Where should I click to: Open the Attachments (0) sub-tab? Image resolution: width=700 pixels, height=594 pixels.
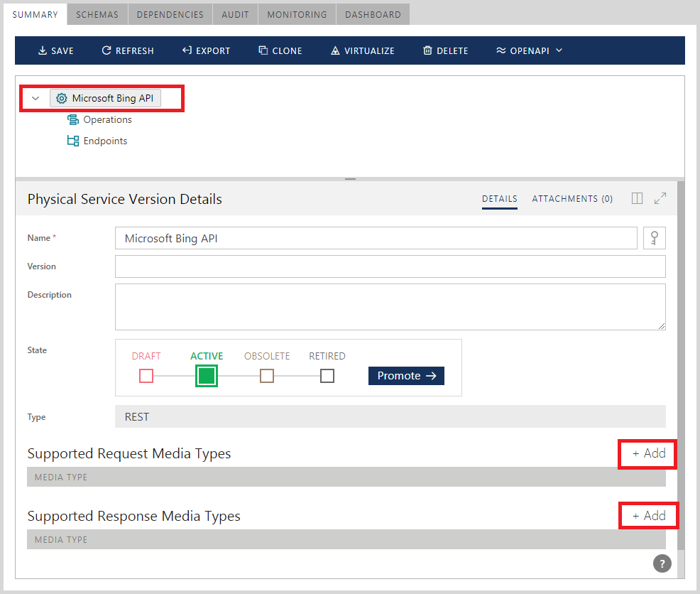(572, 199)
